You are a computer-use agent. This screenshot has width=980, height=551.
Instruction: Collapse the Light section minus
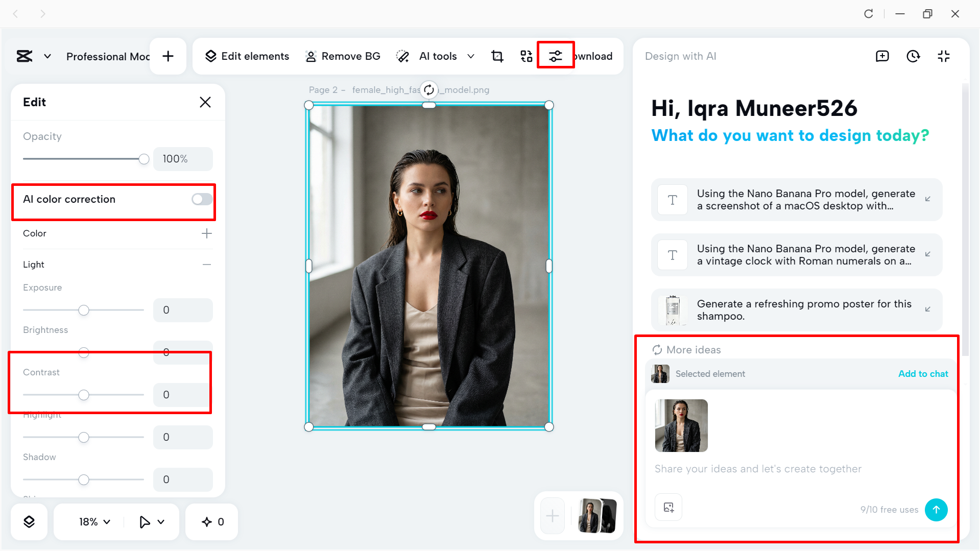(x=206, y=265)
